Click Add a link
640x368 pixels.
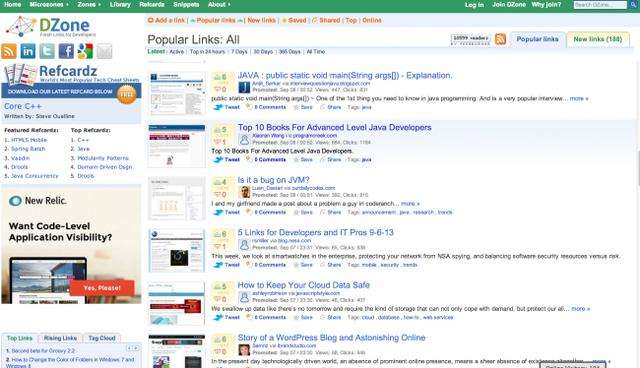(x=167, y=20)
